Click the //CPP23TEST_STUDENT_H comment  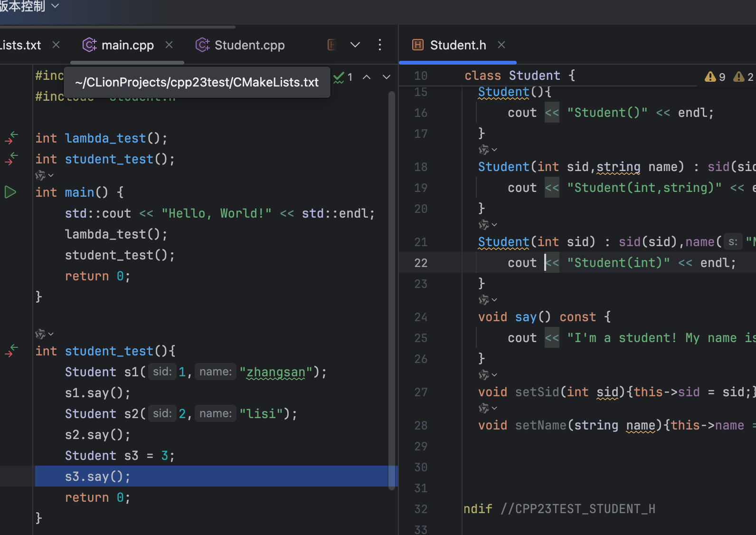click(578, 509)
